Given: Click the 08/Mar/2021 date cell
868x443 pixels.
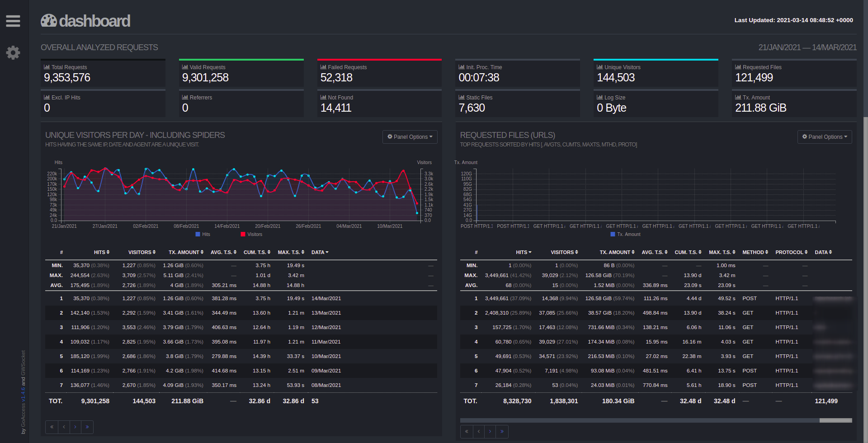Looking at the screenshot, I should [326, 385].
